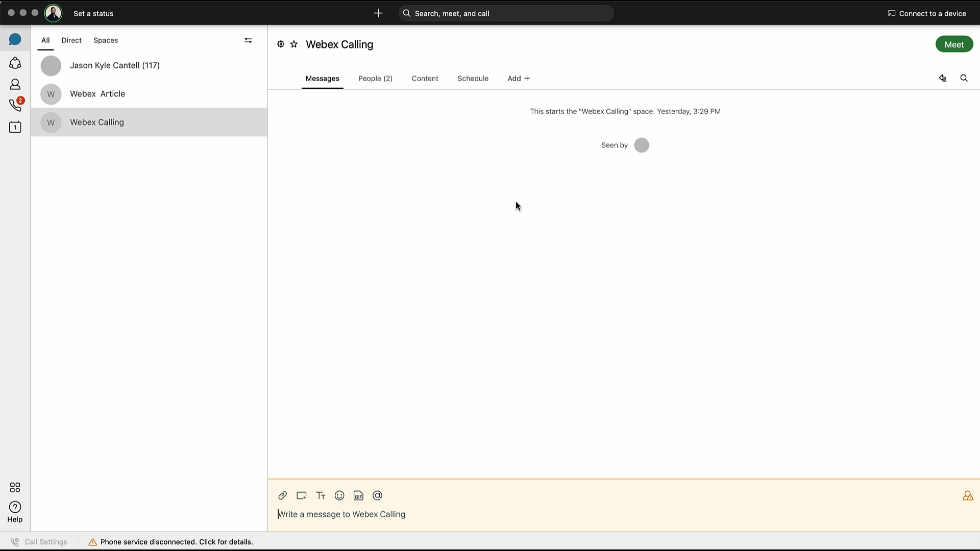The image size is (980, 551).
Task: Click Connect to a device
Action: (932, 14)
